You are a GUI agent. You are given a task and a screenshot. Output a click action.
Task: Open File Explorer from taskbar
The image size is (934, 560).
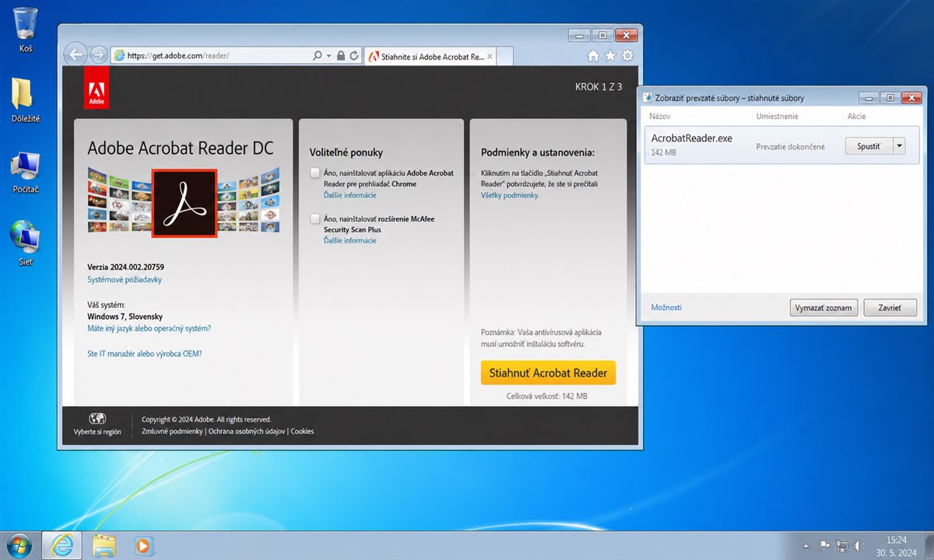(104, 544)
